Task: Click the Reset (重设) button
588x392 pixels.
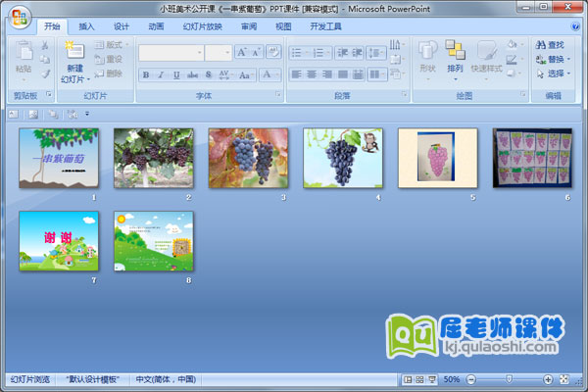Action: 109,59
